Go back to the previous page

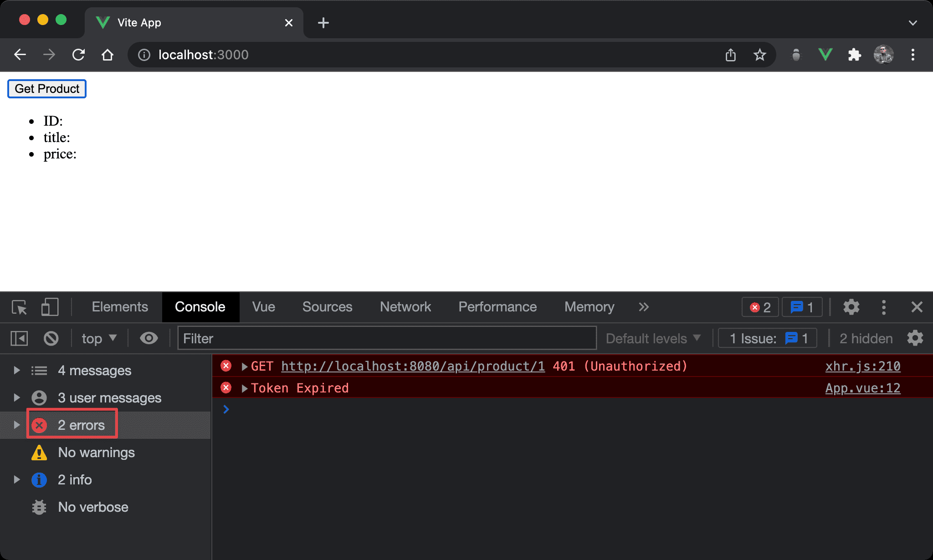(x=20, y=55)
